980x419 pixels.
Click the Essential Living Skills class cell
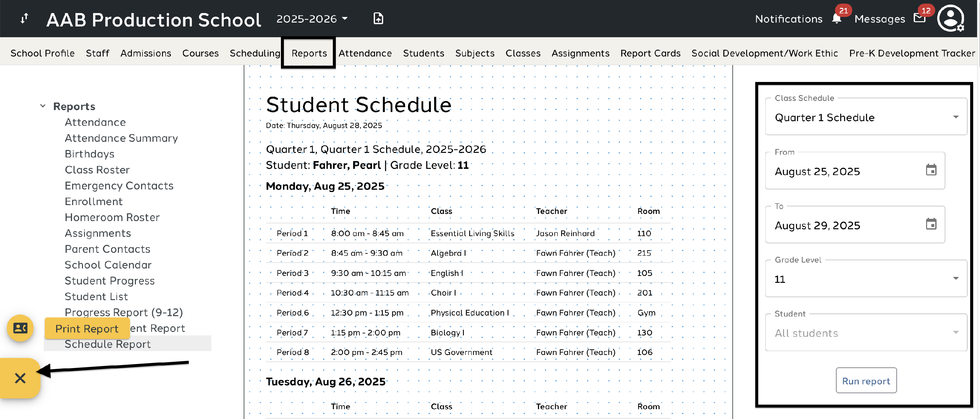472,233
